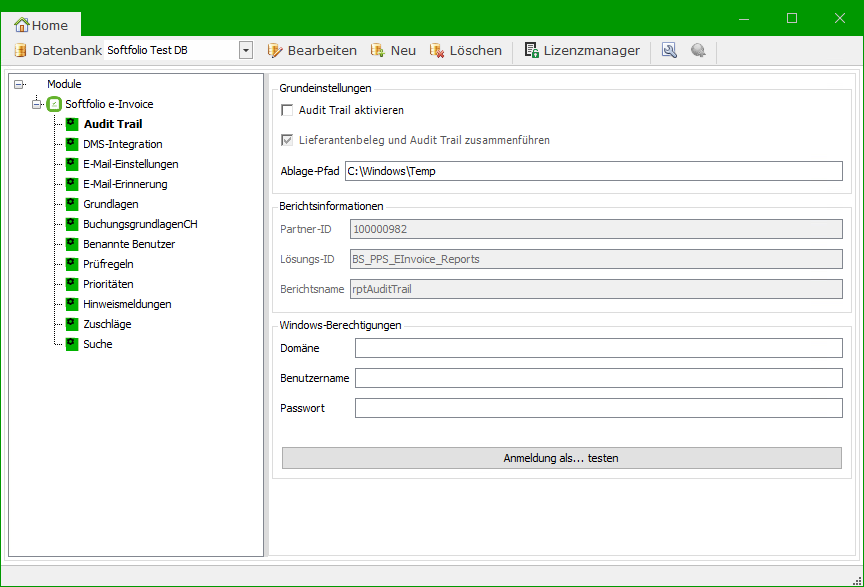Image resolution: width=864 pixels, height=587 pixels.
Task: Click into the Ablage-Pfad text field
Action: click(593, 171)
